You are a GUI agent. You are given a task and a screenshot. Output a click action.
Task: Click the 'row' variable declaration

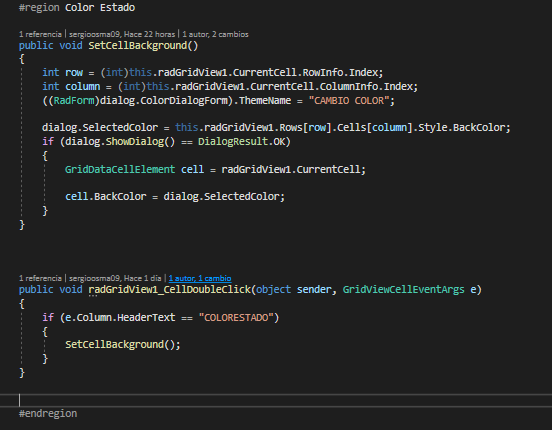(74, 73)
